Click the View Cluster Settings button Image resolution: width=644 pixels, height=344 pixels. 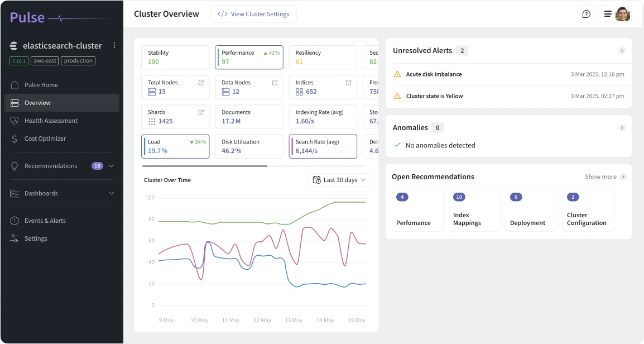click(253, 14)
